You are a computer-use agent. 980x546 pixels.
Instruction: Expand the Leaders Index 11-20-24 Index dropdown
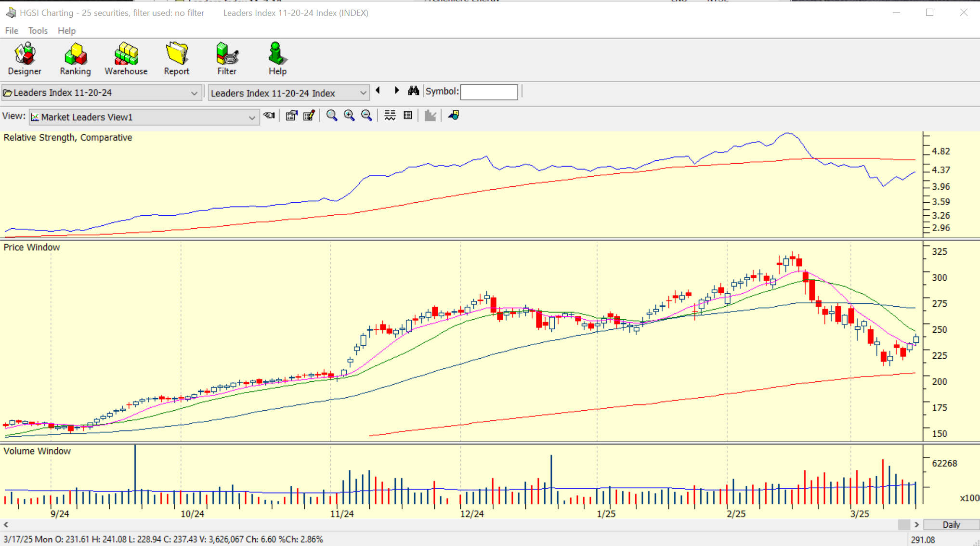click(363, 93)
